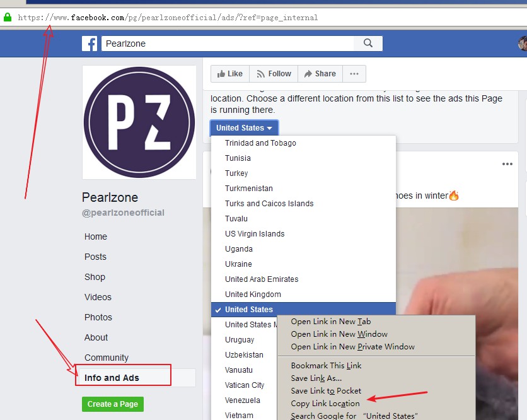This screenshot has height=420, width=527.
Task: Choose Copy Link Location
Action: tap(376, 404)
